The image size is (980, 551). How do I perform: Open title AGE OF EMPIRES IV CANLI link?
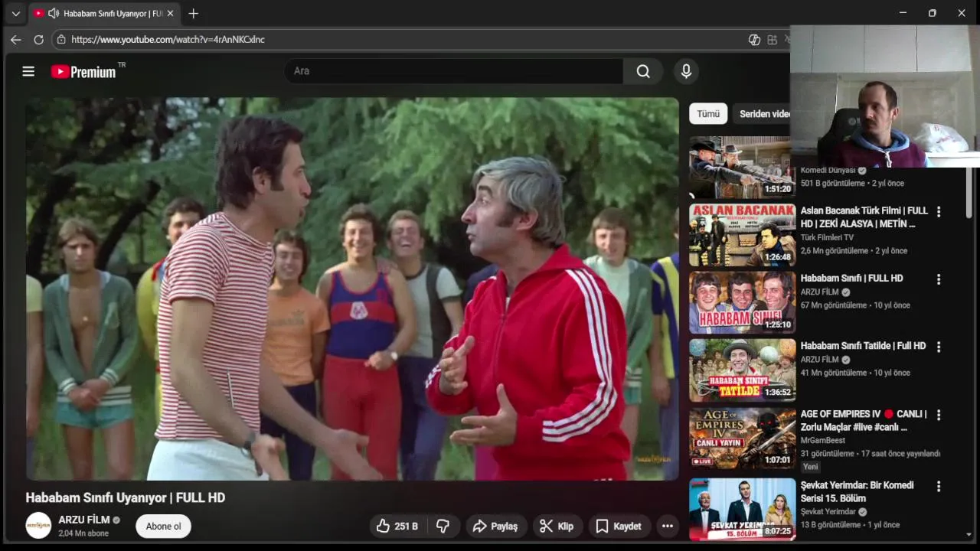[864, 420]
